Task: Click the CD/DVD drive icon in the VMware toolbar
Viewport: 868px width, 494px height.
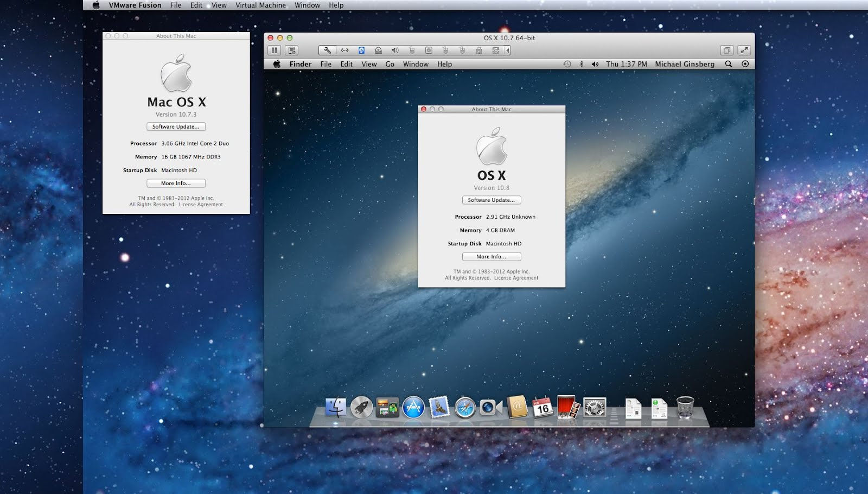Action: tap(378, 50)
